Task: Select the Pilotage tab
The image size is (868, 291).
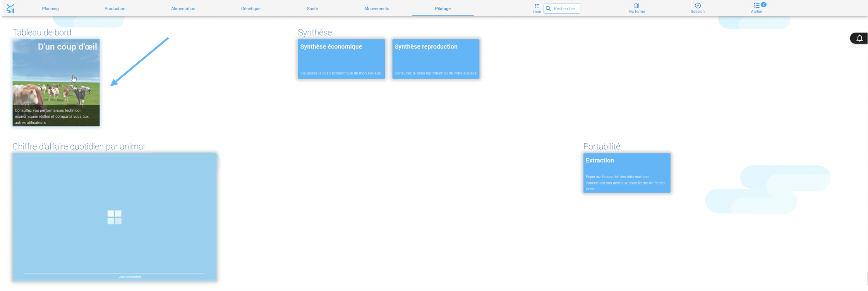Action: (443, 9)
